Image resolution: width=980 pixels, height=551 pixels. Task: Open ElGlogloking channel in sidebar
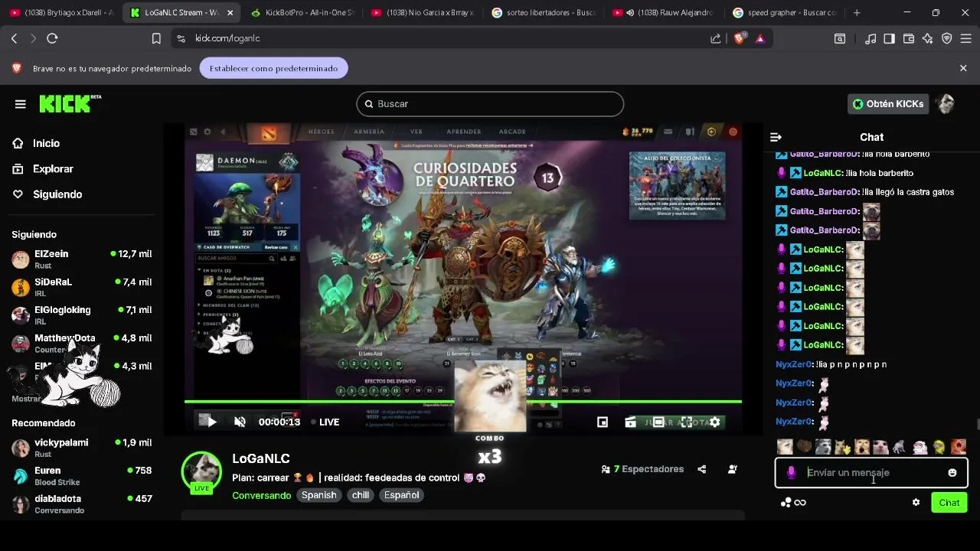click(81, 315)
